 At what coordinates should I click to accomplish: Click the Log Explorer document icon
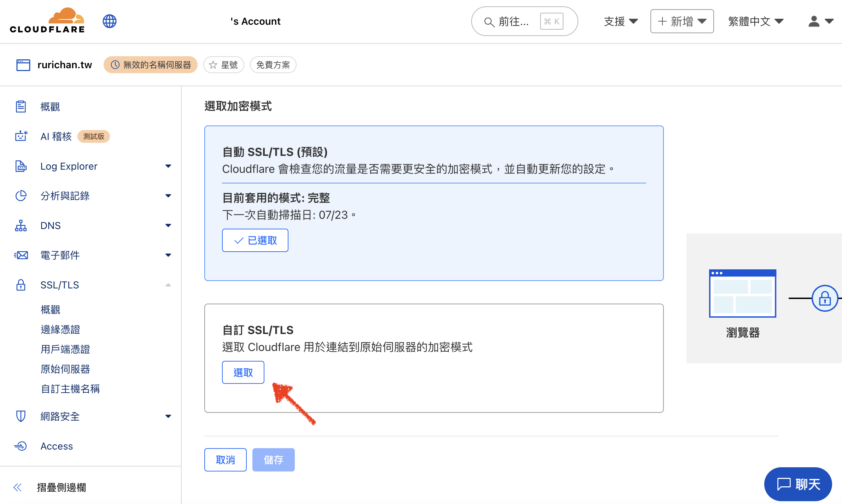pyautogui.click(x=21, y=166)
